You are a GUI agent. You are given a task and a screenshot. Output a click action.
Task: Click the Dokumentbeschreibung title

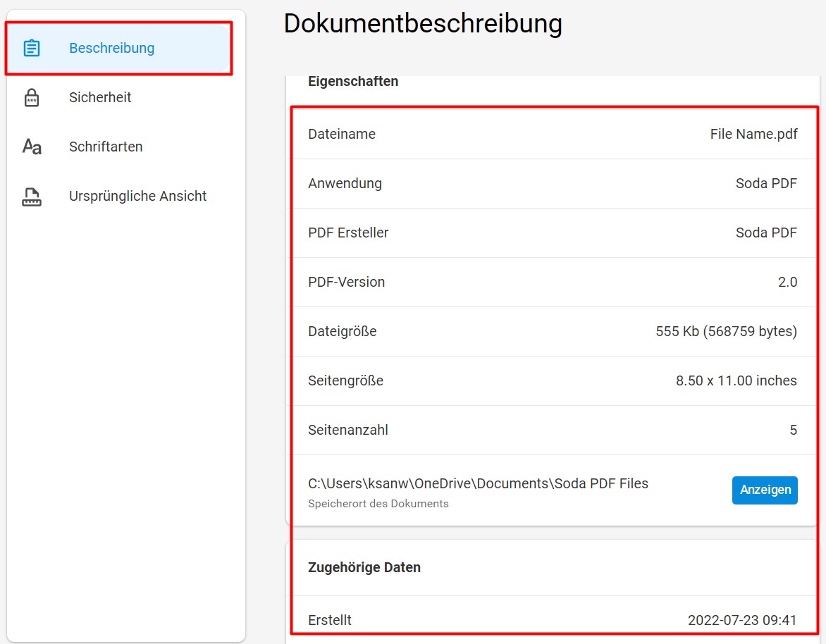[422, 23]
